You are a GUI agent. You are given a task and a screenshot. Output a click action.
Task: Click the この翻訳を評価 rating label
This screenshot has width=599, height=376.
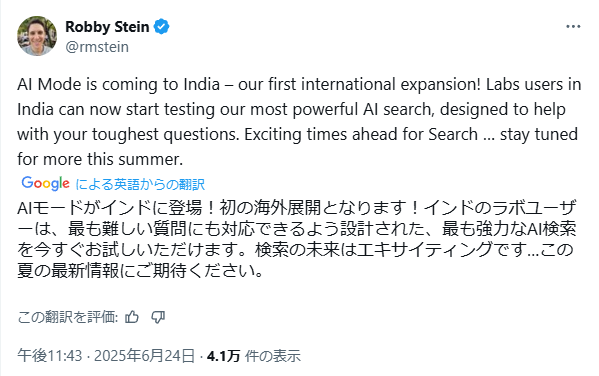point(68,317)
